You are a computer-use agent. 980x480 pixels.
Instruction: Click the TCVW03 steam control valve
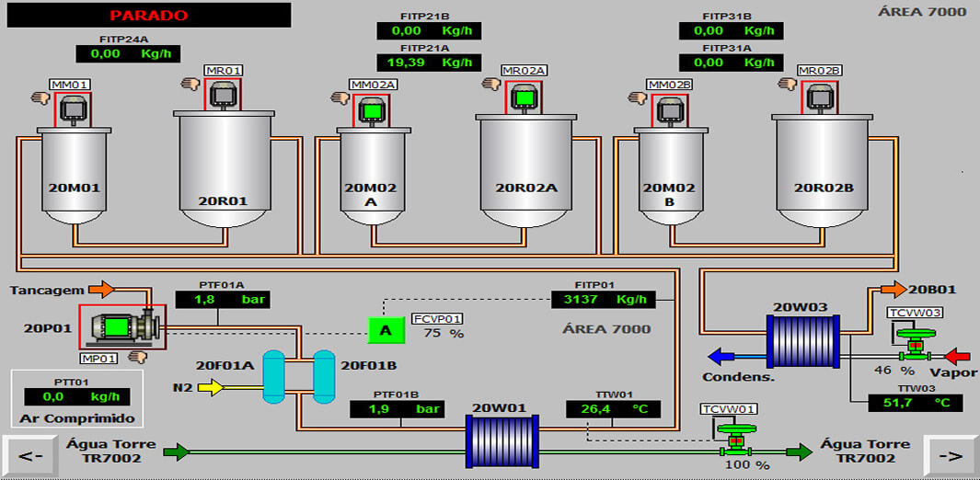(x=915, y=346)
